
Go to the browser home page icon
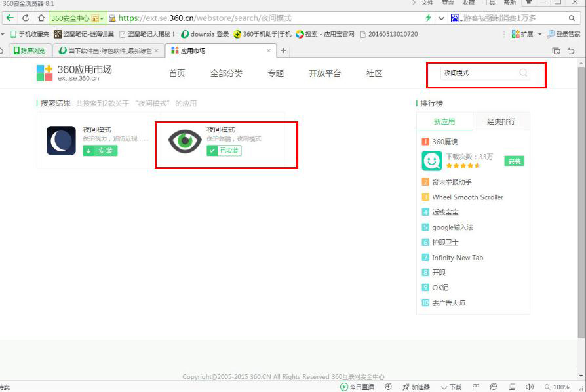click(41, 18)
